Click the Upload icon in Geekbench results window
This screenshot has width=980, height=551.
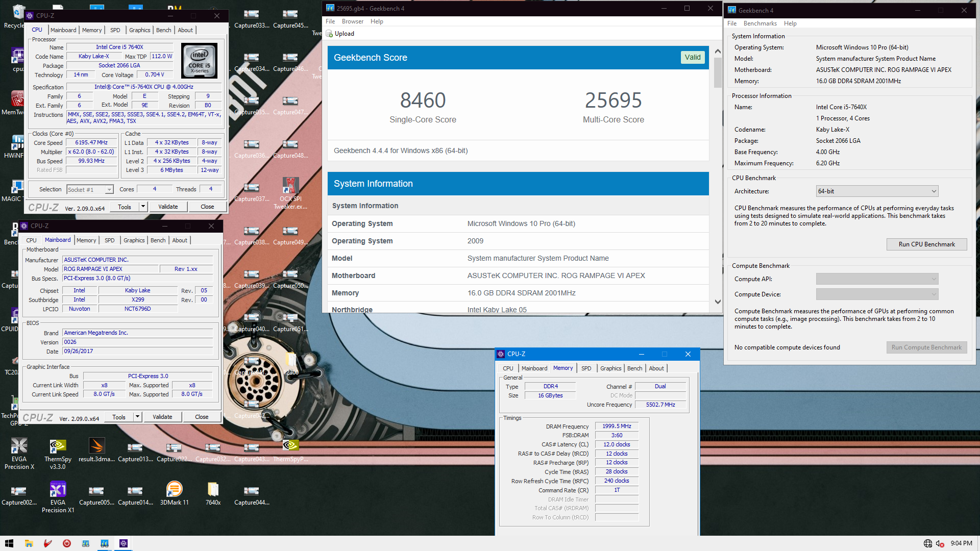[330, 34]
